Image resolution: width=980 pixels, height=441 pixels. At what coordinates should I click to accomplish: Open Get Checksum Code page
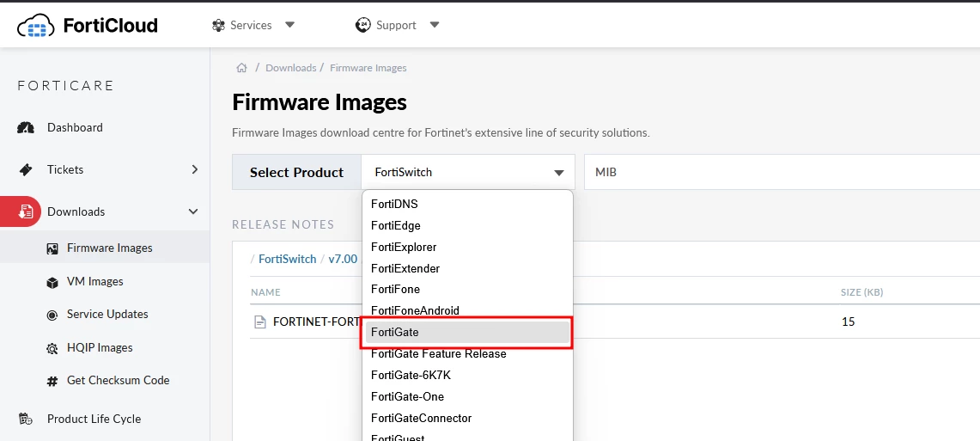[119, 380]
